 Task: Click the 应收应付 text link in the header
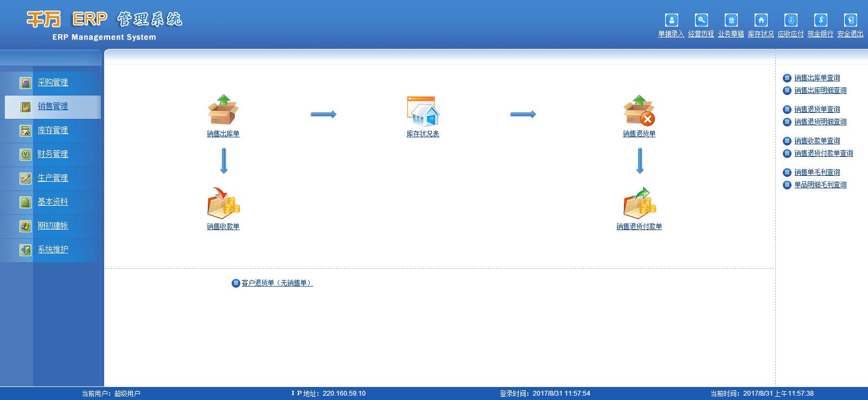(x=790, y=34)
